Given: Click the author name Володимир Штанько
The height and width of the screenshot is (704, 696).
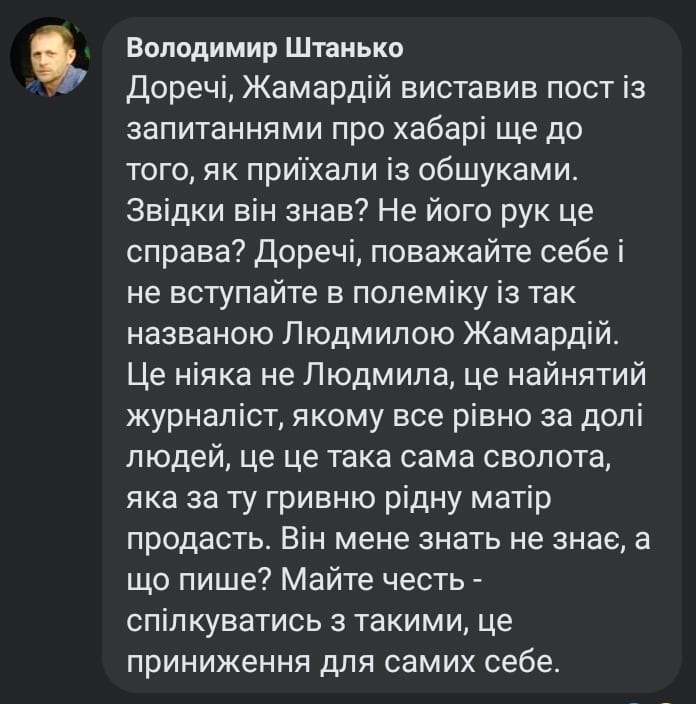Looking at the screenshot, I should (266, 48).
